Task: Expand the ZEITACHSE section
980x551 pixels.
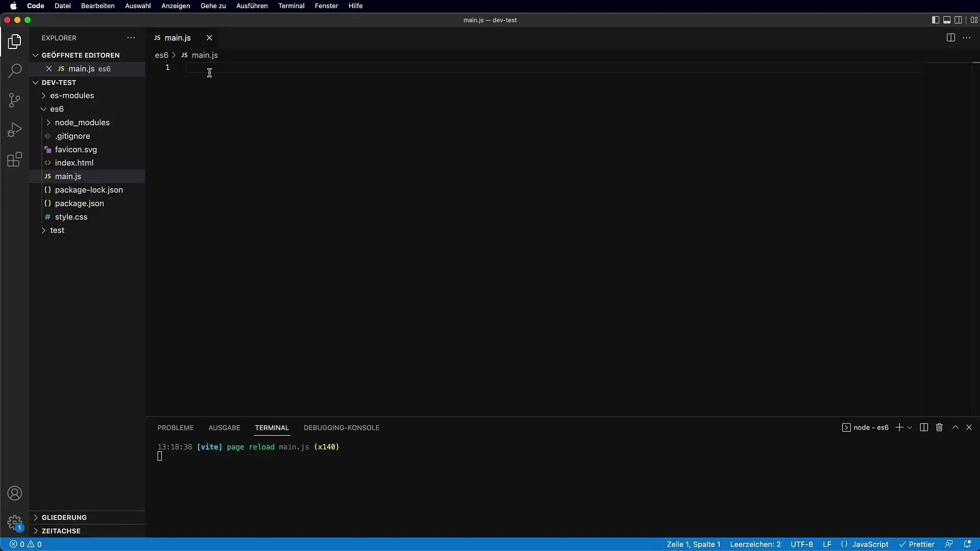Action: (x=87, y=531)
